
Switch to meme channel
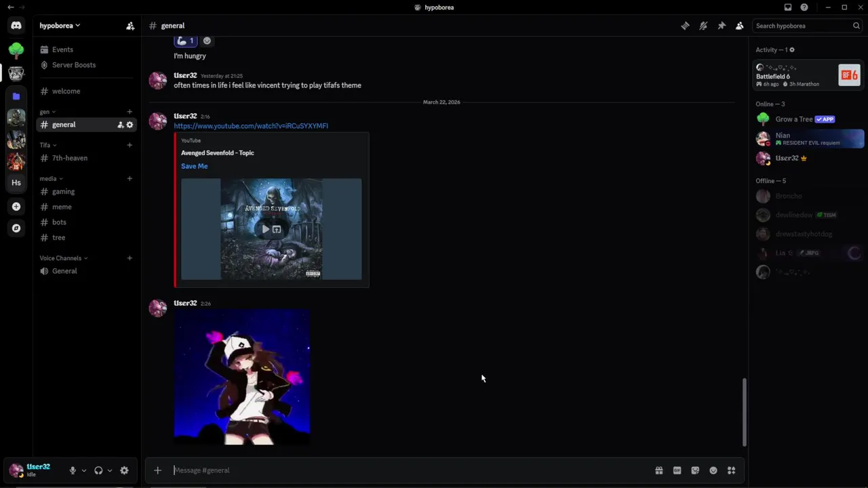coord(86,207)
